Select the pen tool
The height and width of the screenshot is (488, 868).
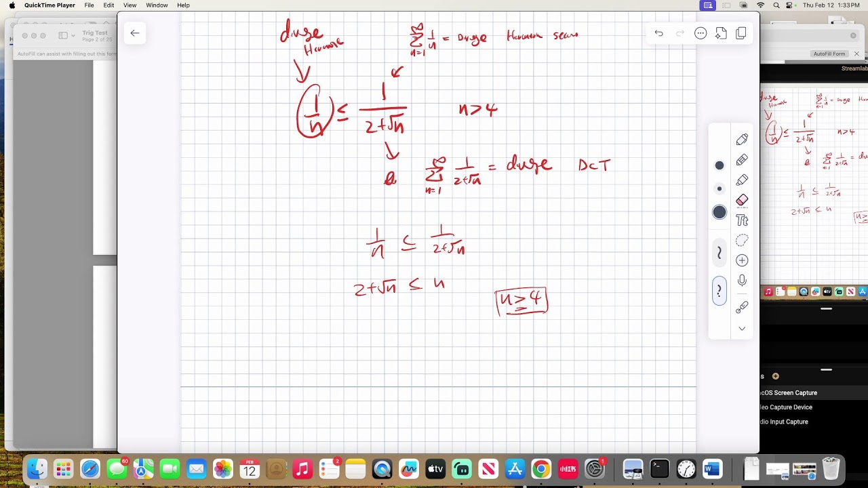coord(742,140)
